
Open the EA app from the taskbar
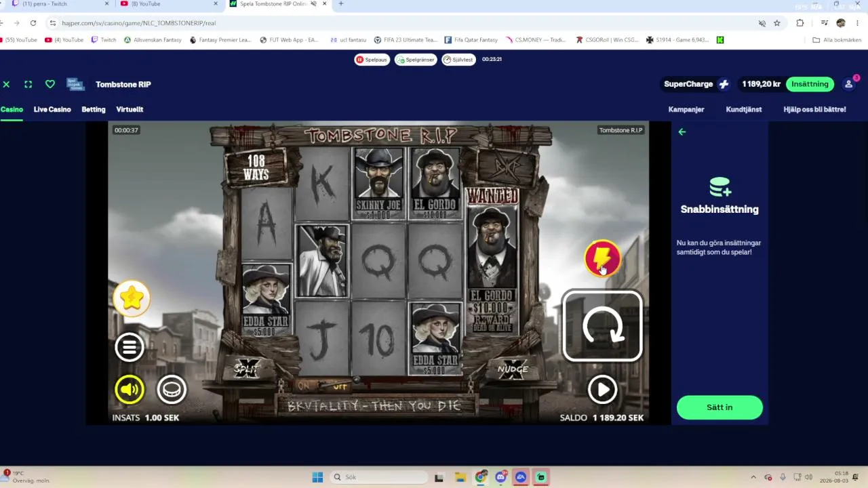521,477
